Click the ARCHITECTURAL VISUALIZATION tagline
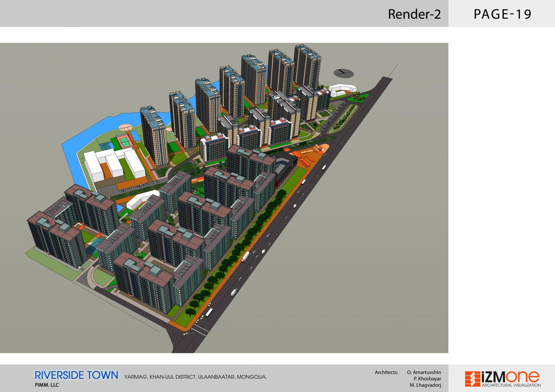The image size is (555, 392). click(511, 385)
